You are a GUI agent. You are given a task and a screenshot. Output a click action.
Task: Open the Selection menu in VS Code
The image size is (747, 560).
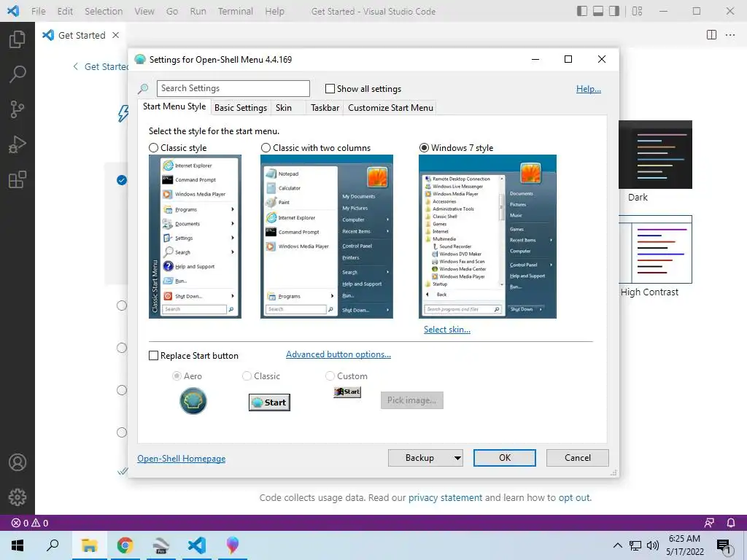(x=104, y=11)
